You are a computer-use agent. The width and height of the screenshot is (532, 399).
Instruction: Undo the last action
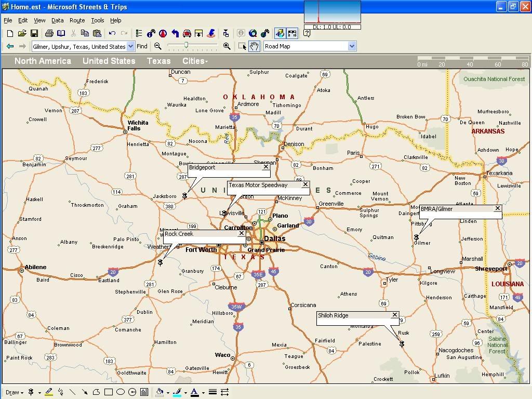tap(112, 33)
